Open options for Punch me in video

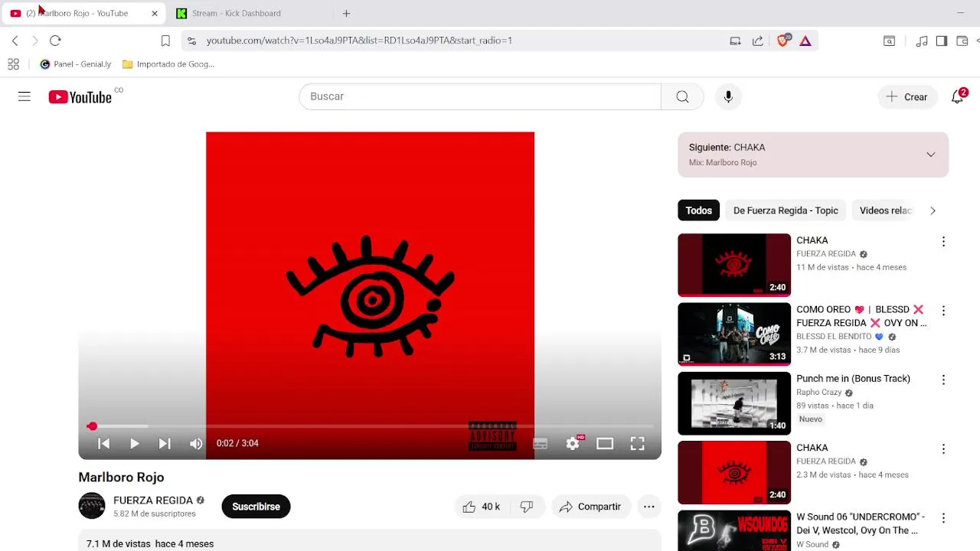[x=943, y=380]
